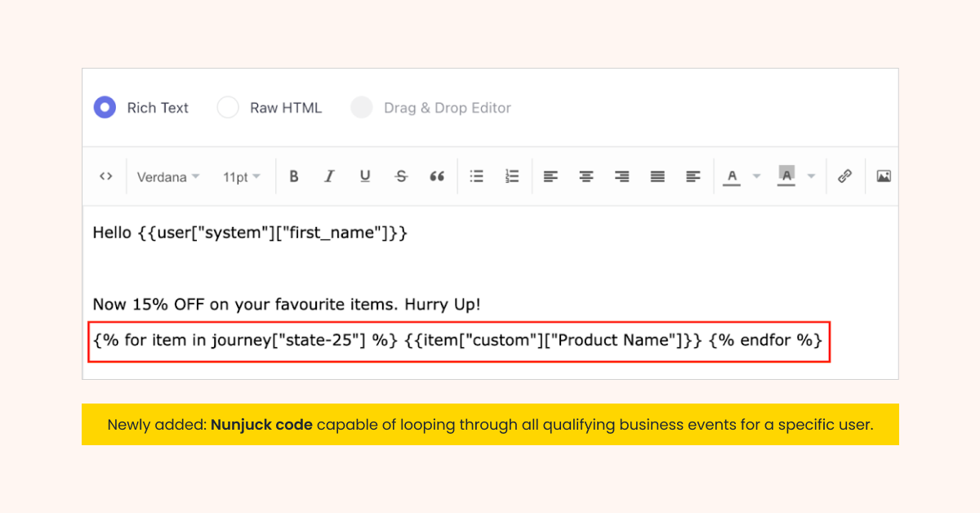Toggle the source code view icon
Image resolution: width=980 pixels, height=513 pixels.
tap(105, 176)
